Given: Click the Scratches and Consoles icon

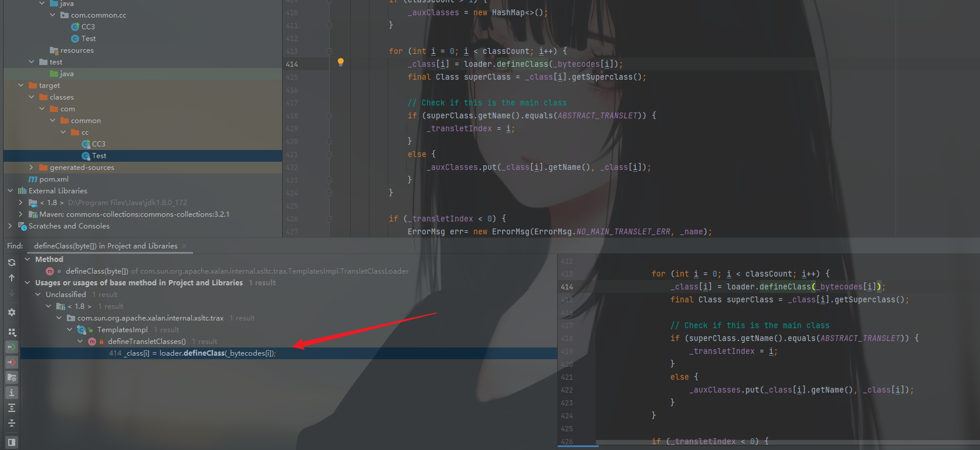Looking at the screenshot, I should click(22, 226).
